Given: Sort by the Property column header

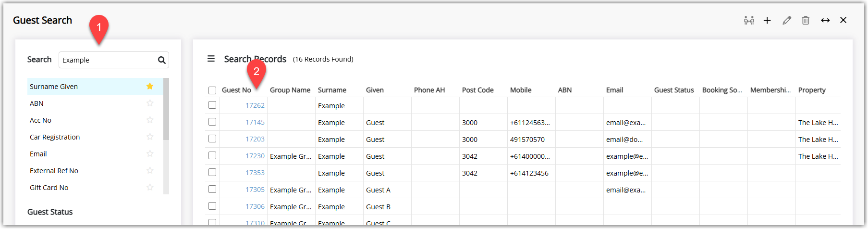Looking at the screenshot, I should [x=812, y=90].
